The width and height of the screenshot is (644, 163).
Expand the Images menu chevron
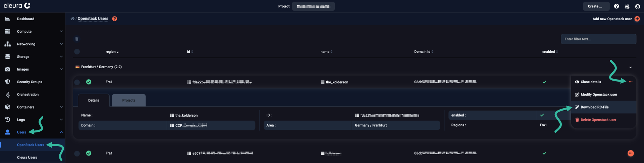coord(61,69)
